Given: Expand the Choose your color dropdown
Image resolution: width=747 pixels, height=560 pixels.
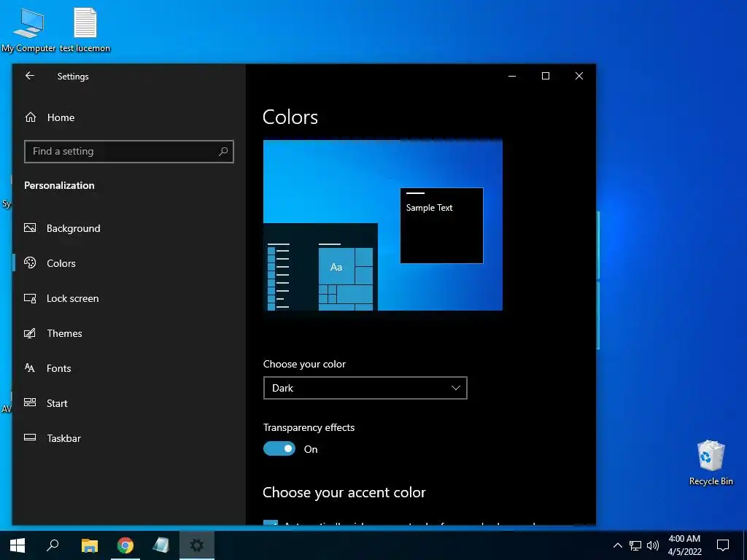Looking at the screenshot, I should [365, 388].
